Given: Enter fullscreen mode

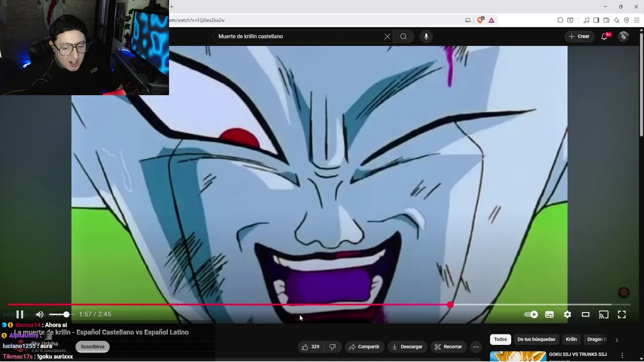Looking at the screenshot, I should (x=622, y=314).
